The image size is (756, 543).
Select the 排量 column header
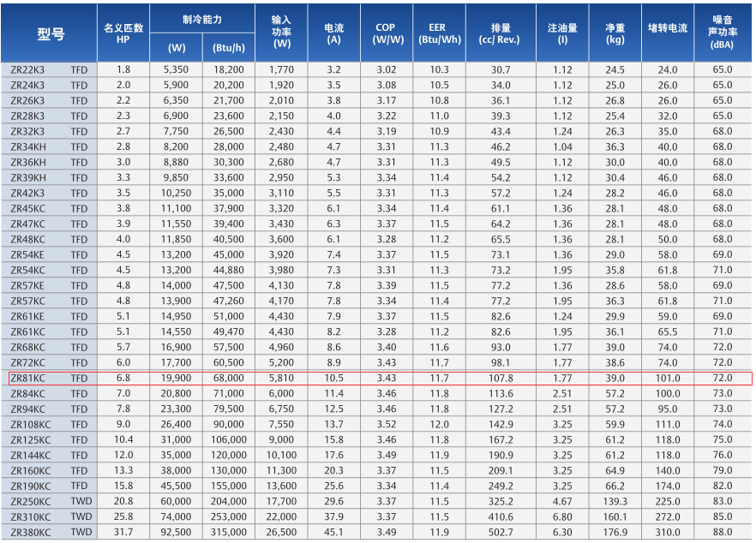[x=501, y=33]
